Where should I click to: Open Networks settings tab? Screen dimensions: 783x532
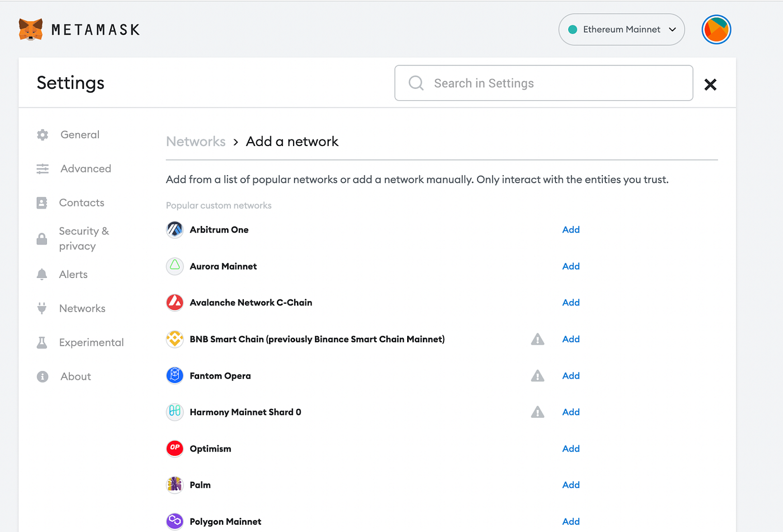82,308
